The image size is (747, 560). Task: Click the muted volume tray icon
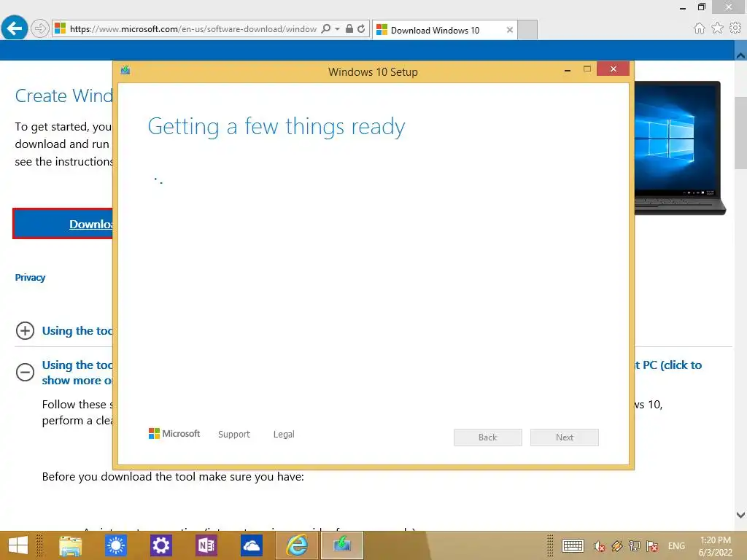coord(600,546)
